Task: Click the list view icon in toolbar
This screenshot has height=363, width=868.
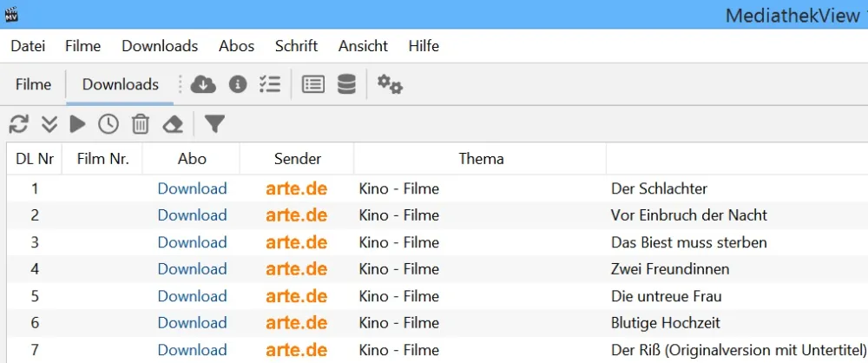Action: [x=312, y=84]
